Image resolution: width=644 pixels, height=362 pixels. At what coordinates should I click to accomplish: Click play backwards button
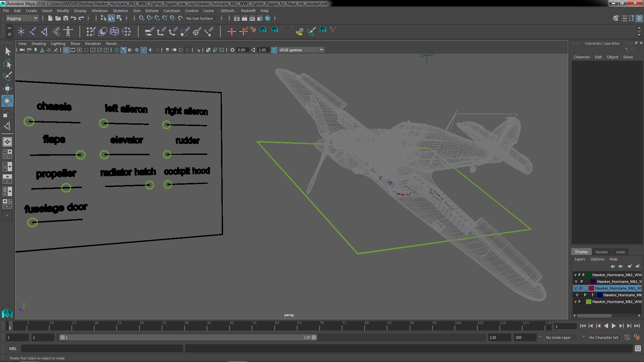[x=606, y=326]
